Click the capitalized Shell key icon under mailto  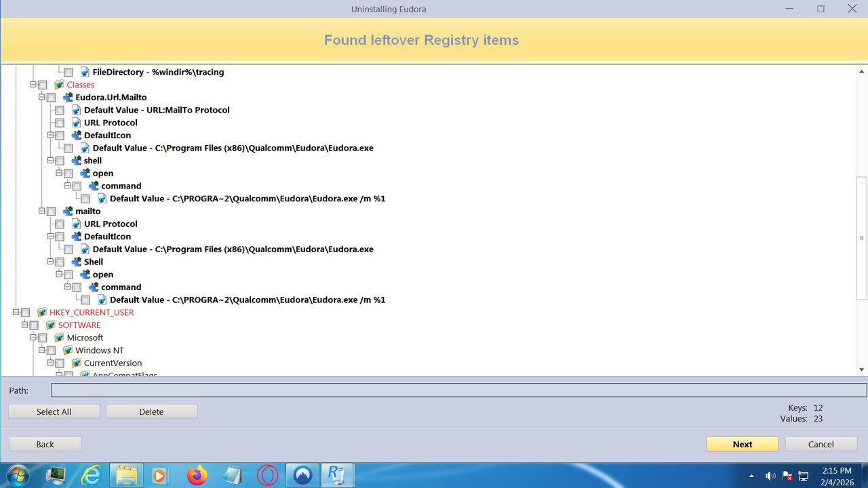pos(76,262)
